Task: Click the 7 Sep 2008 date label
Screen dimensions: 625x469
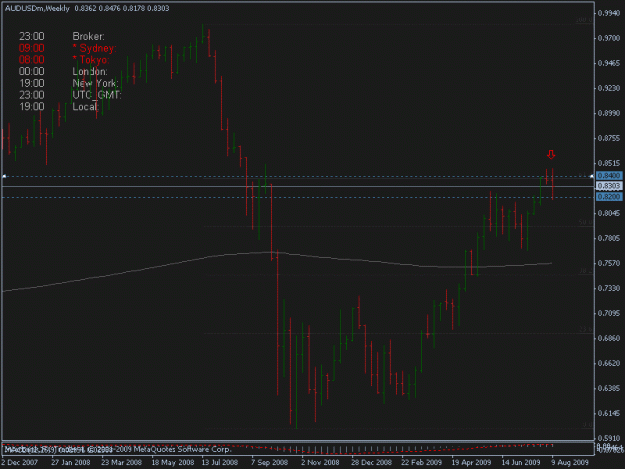Action: (269, 462)
